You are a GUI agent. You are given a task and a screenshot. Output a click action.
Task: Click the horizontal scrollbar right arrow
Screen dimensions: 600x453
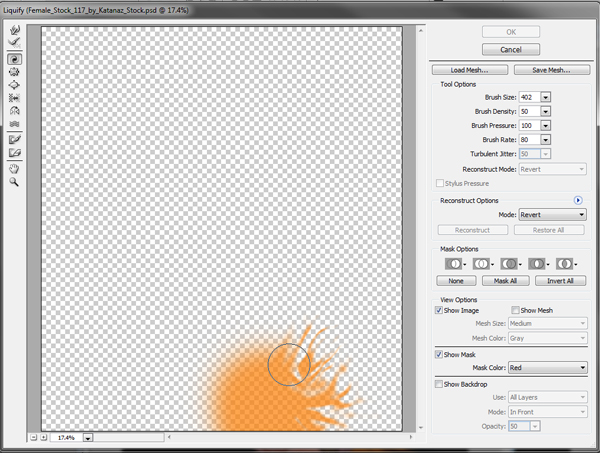click(411, 437)
